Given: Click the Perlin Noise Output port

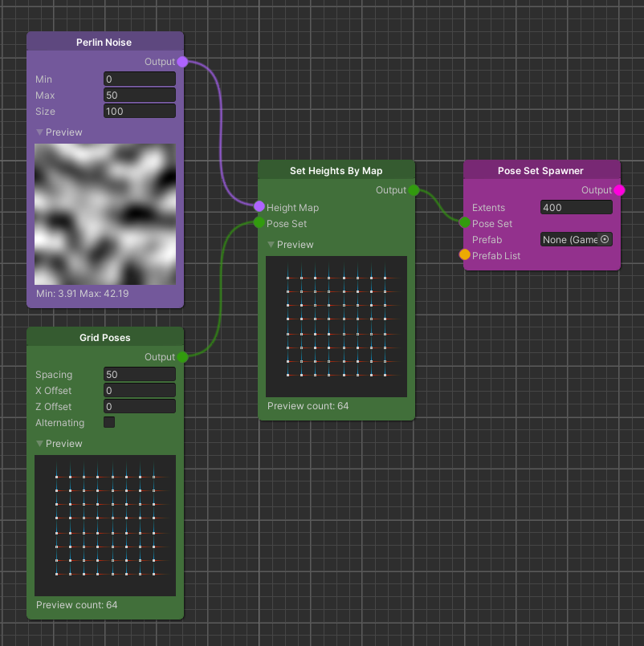Looking at the screenshot, I should (181, 61).
